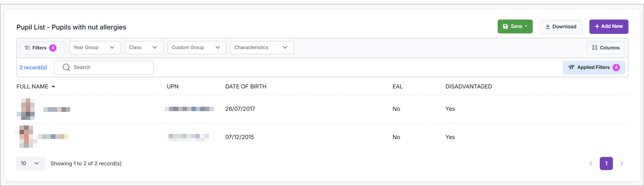644x186 pixels.
Task: Open the Columns chooser
Action: pyautogui.click(x=606, y=48)
